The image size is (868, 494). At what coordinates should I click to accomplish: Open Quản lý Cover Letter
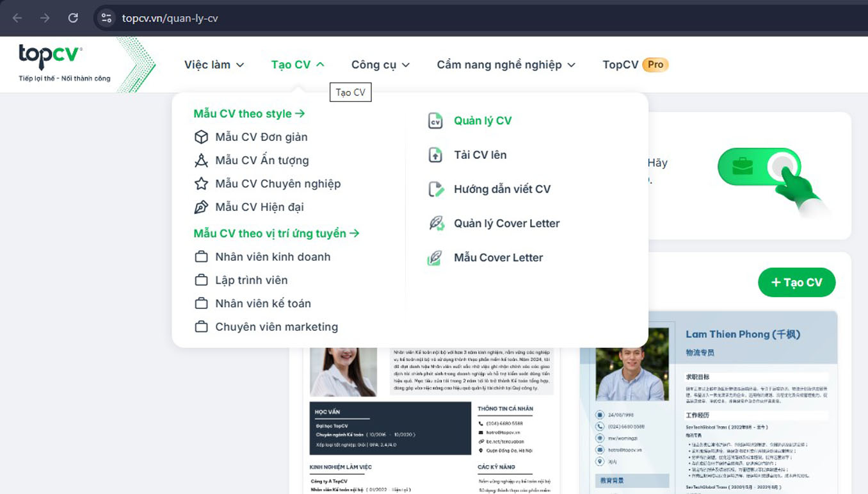(507, 224)
